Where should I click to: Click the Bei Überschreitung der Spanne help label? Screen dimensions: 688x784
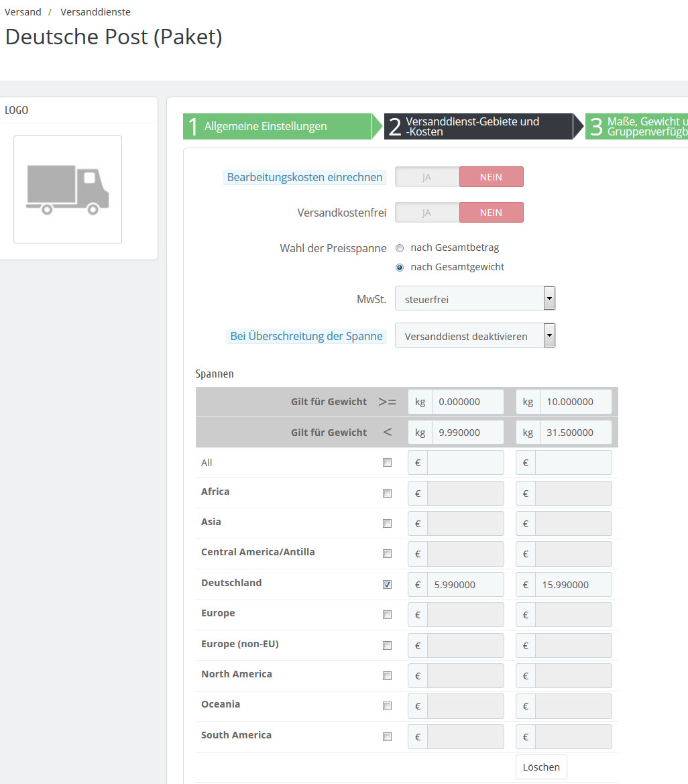tap(306, 336)
